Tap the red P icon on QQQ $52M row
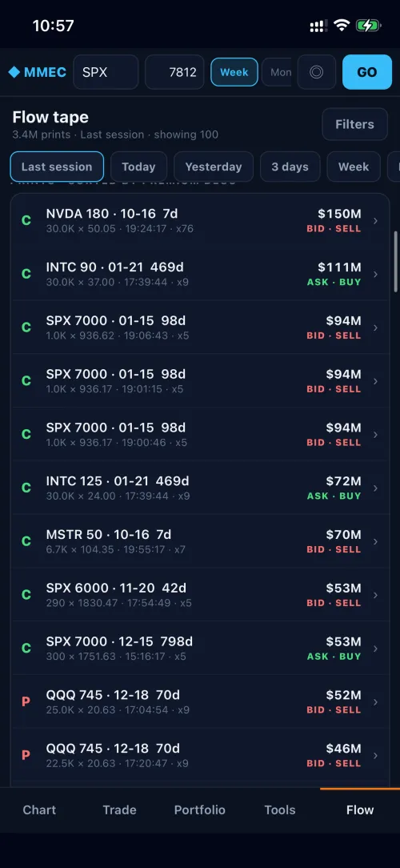This screenshot has height=868, width=400. point(26,702)
